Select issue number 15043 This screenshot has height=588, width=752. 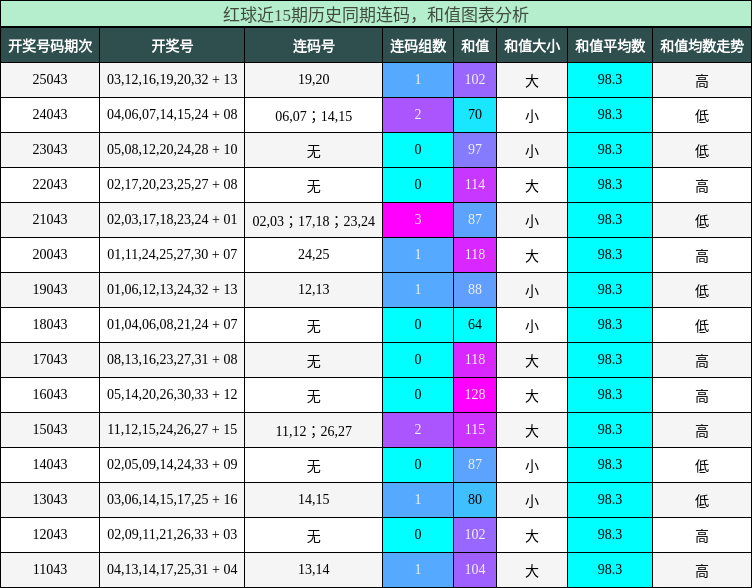(50, 429)
